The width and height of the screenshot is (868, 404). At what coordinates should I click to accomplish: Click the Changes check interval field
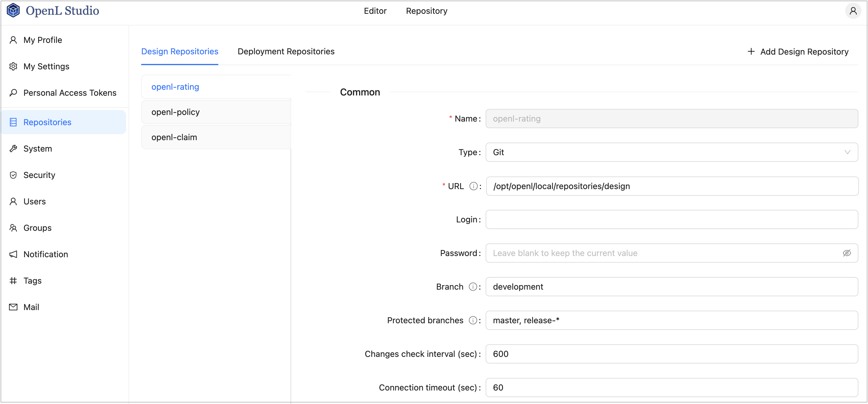[x=671, y=354]
